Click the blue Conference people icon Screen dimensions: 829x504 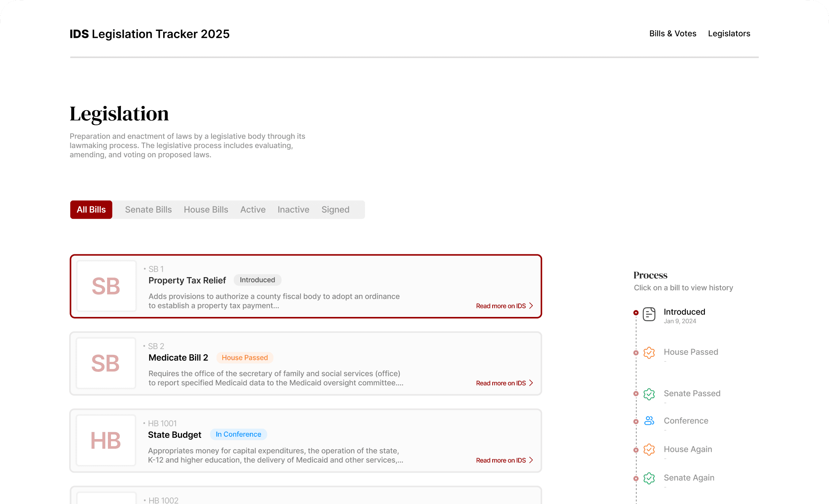(x=649, y=421)
